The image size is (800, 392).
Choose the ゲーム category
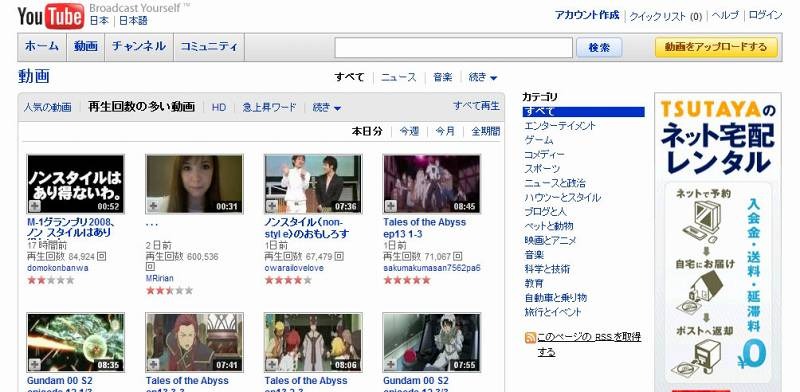538,140
